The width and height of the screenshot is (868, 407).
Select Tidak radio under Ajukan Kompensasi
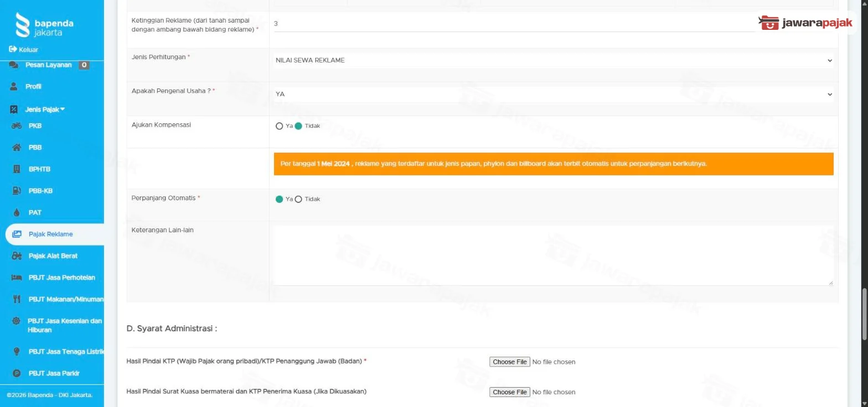click(x=298, y=126)
